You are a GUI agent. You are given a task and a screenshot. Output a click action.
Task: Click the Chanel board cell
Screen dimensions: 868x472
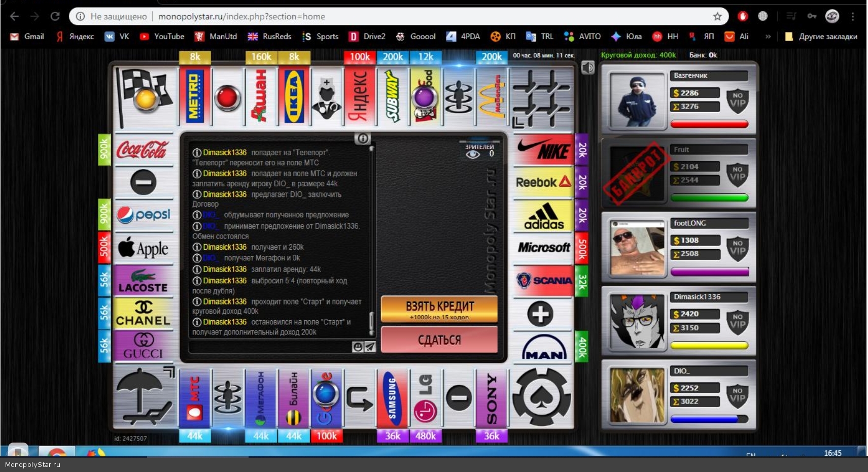pyautogui.click(x=144, y=314)
